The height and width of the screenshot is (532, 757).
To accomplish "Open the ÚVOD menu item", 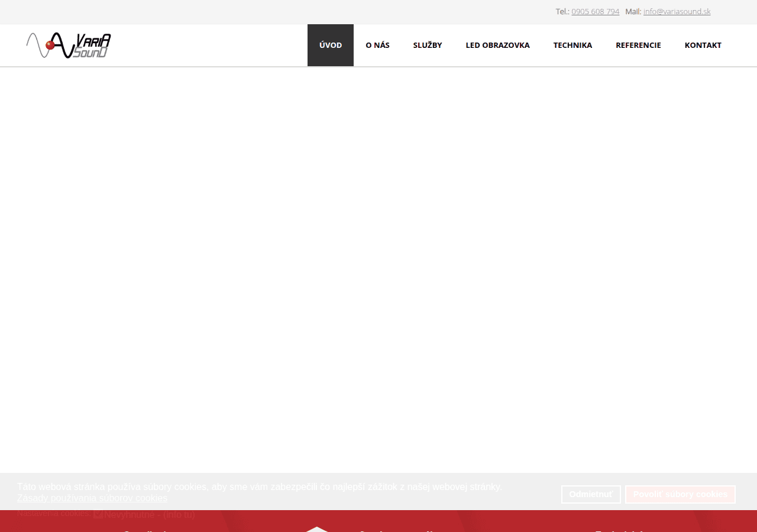I will tap(331, 45).
